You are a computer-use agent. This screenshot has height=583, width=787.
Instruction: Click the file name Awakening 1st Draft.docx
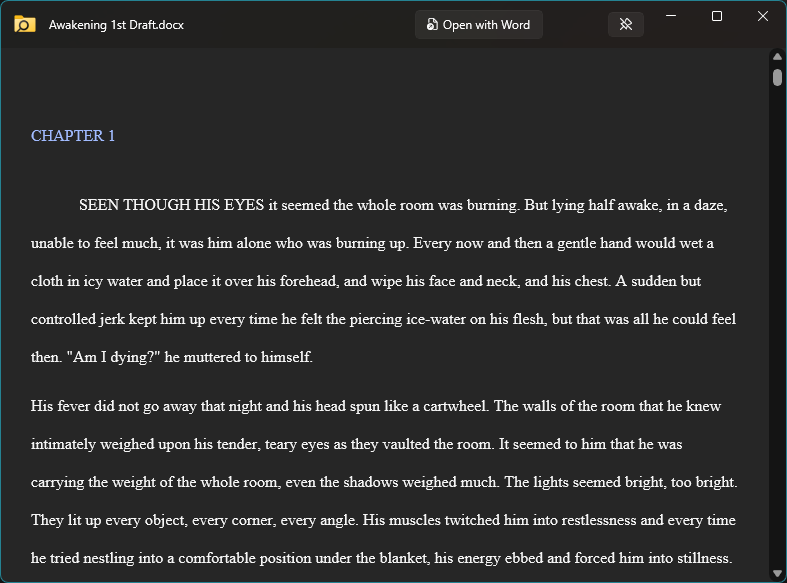tap(116, 25)
